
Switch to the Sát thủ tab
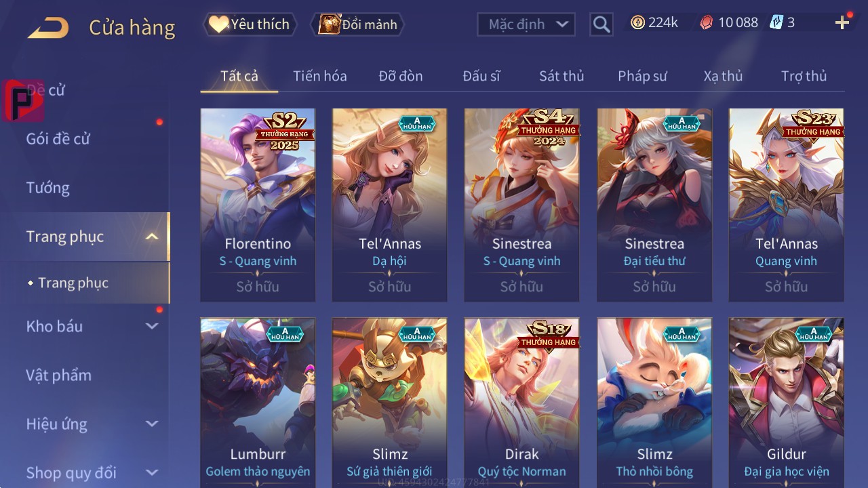pyautogui.click(x=561, y=76)
